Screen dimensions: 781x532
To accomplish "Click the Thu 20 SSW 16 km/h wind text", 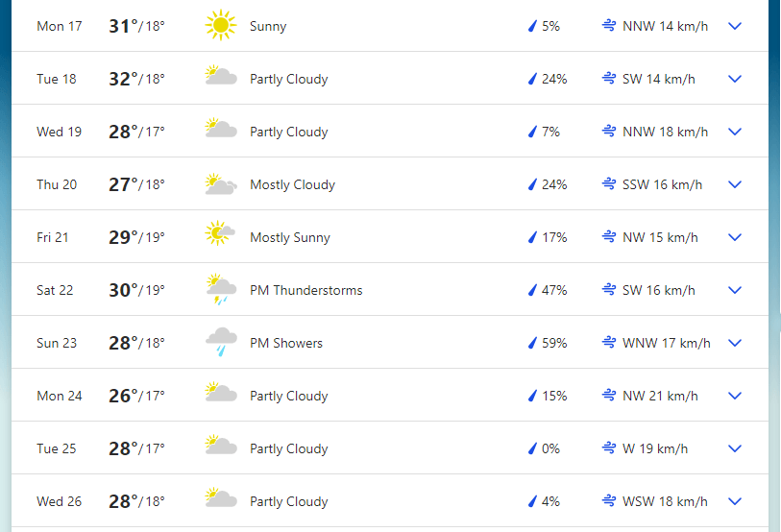I will click(662, 184).
